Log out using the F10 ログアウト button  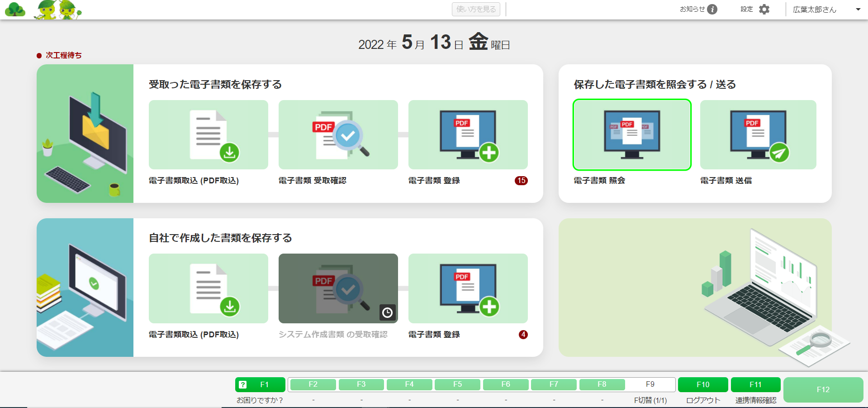[703, 384]
